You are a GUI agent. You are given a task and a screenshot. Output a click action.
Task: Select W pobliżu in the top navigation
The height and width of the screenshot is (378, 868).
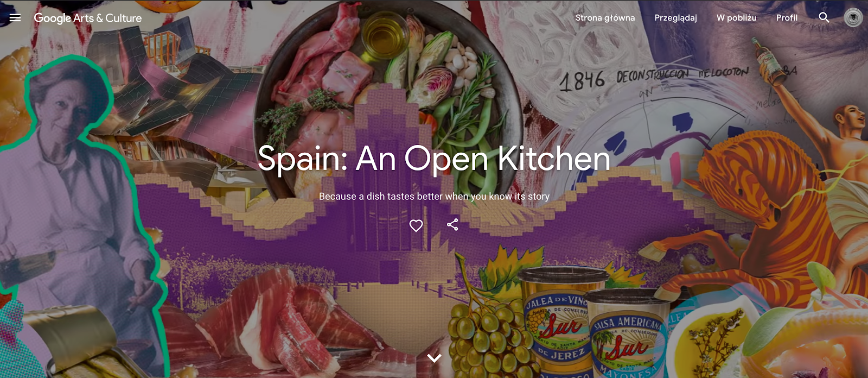[736, 18]
